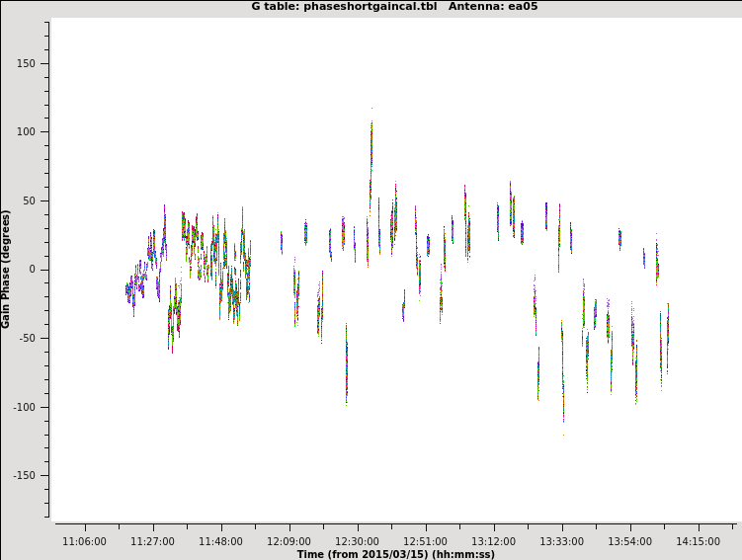Select the 11:27:00 time tick label

tap(152, 541)
